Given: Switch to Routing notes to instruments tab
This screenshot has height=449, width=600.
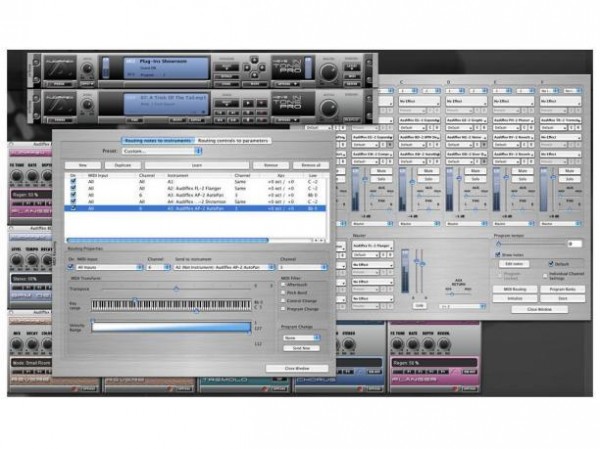Looking at the screenshot, I should coord(157,141).
